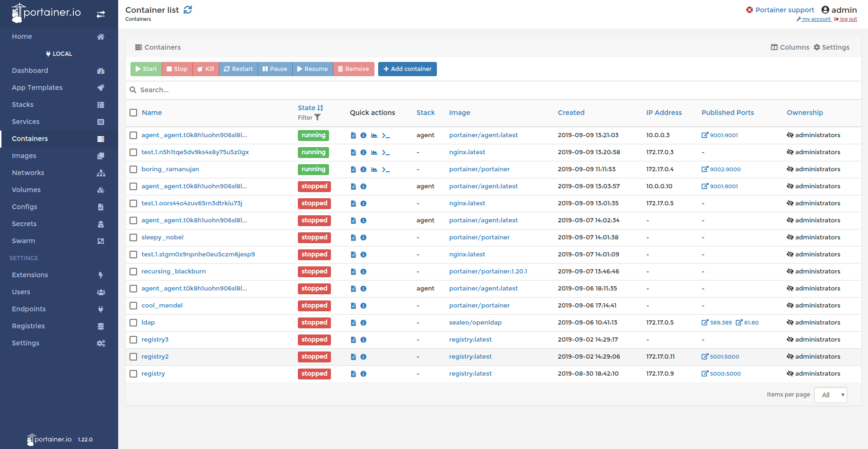The width and height of the screenshot is (868, 449).
Task: Open the my account link
Action: [x=814, y=19]
